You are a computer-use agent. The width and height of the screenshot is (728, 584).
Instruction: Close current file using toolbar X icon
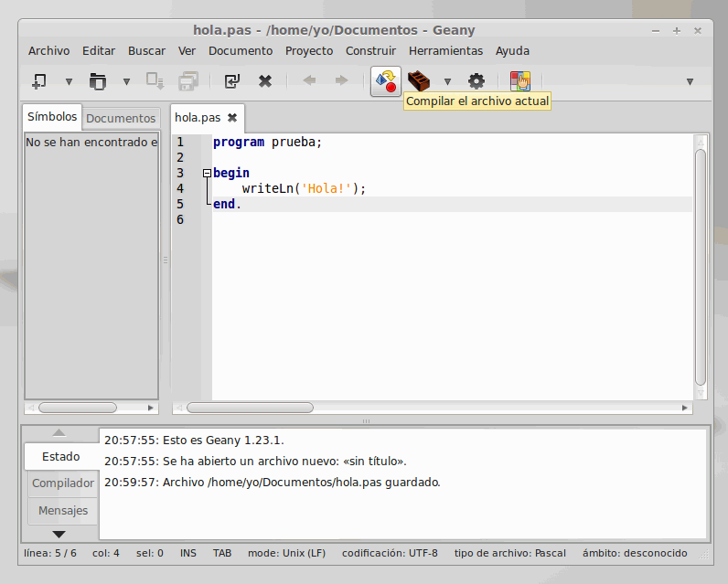pyautogui.click(x=265, y=81)
